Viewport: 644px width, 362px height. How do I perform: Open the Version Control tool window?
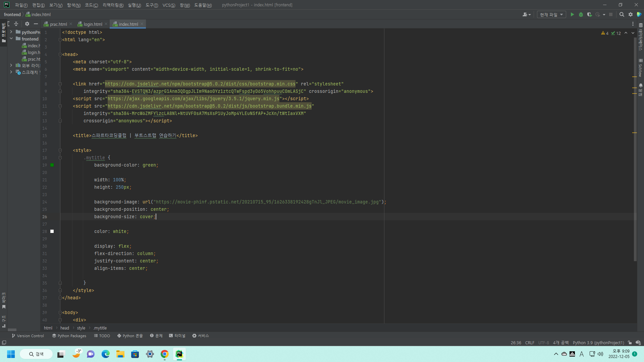28,336
